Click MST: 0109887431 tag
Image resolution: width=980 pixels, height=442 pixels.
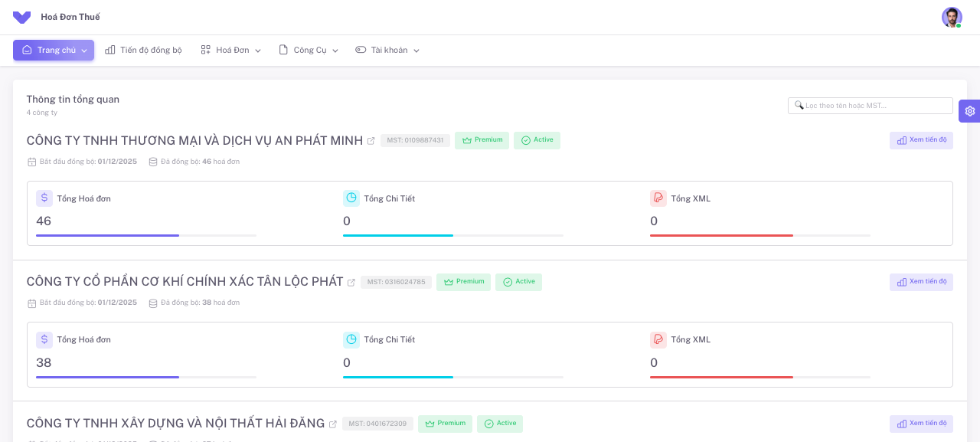415,141
